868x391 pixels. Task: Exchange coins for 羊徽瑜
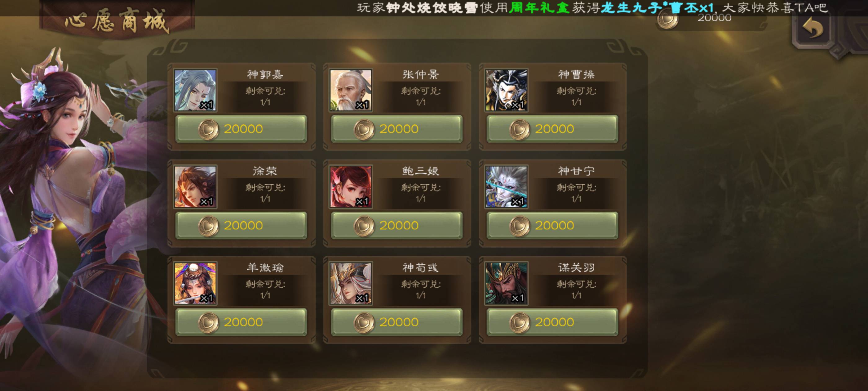pyautogui.click(x=241, y=322)
